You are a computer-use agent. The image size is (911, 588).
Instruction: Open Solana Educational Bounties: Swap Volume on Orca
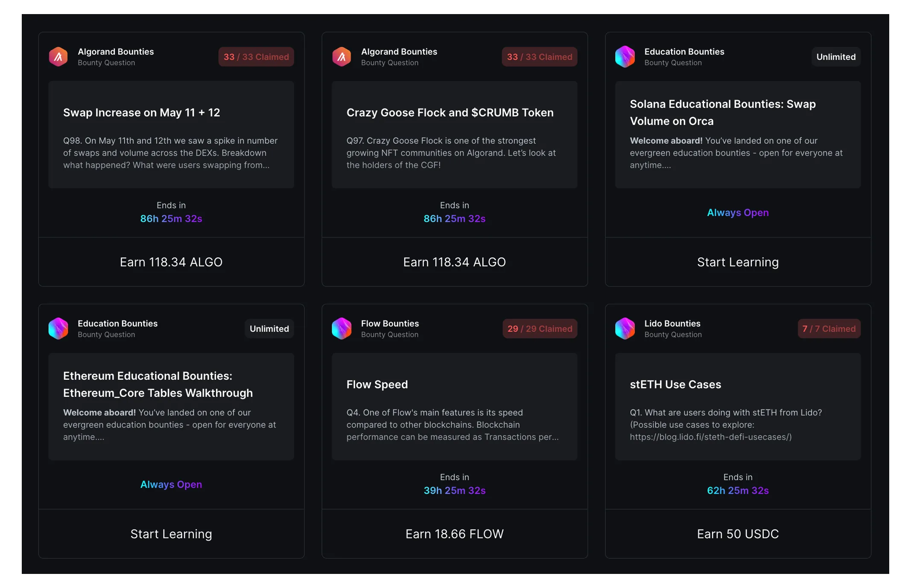click(x=723, y=113)
